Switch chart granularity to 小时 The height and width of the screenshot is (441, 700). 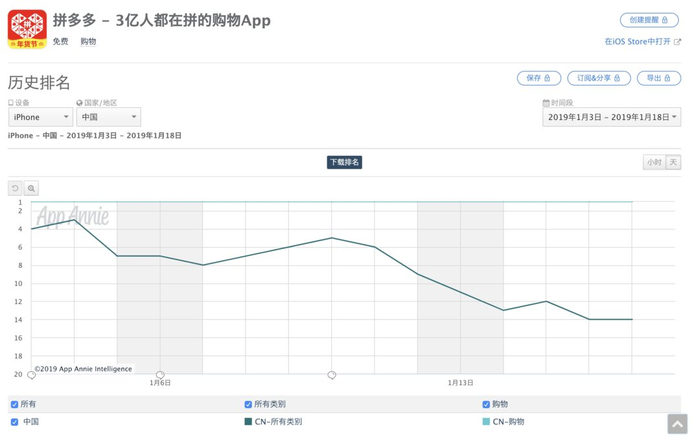[654, 162]
